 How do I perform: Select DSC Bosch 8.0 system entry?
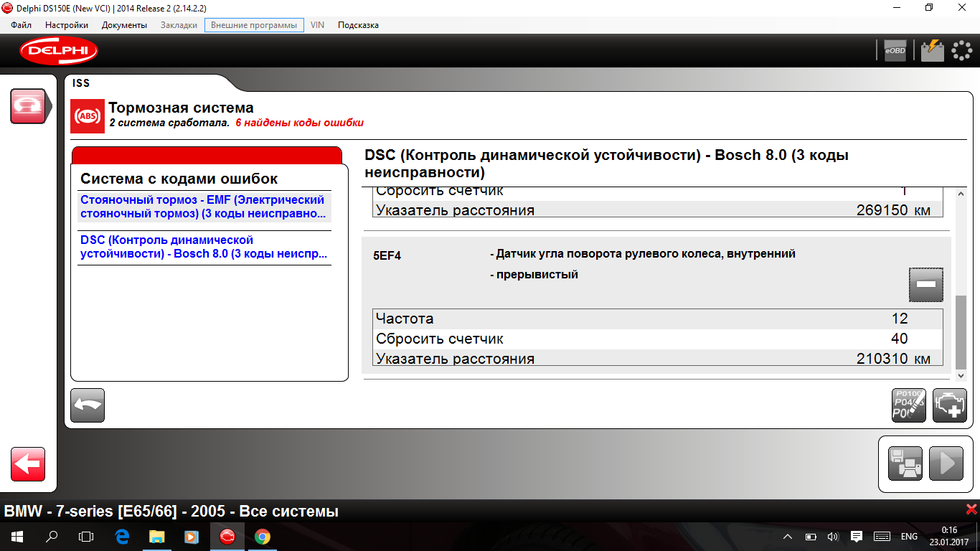click(x=204, y=247)
